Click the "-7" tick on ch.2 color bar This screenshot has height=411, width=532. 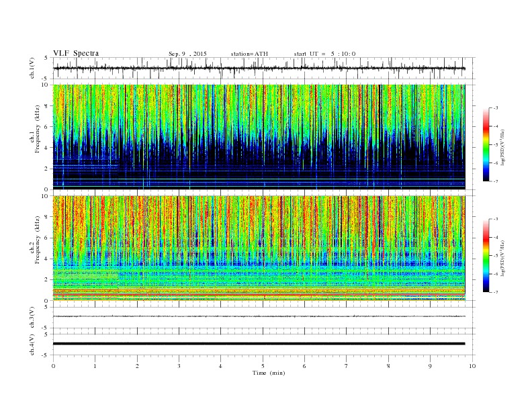496,292
